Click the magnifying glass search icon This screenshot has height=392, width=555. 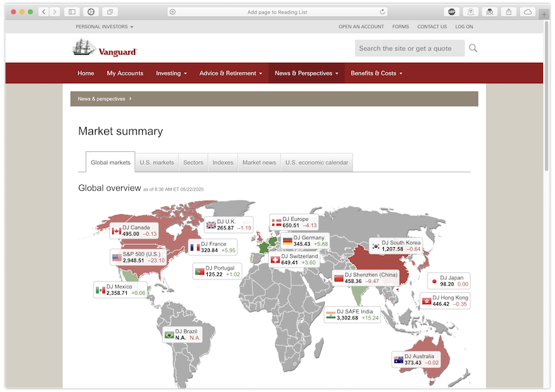click(x=473, y=48)
